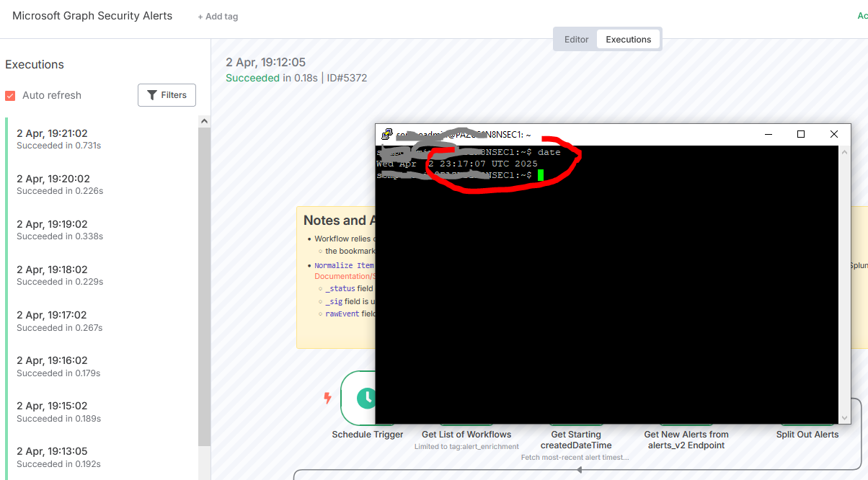
Task: Maximize the PuTTY terminal window
Action: pos(801,134)
